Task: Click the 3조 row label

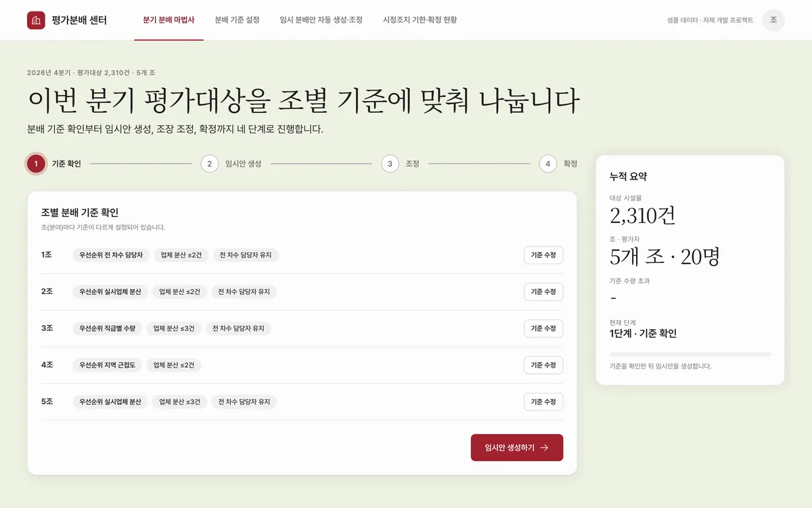Action: [x=47, y=329]
